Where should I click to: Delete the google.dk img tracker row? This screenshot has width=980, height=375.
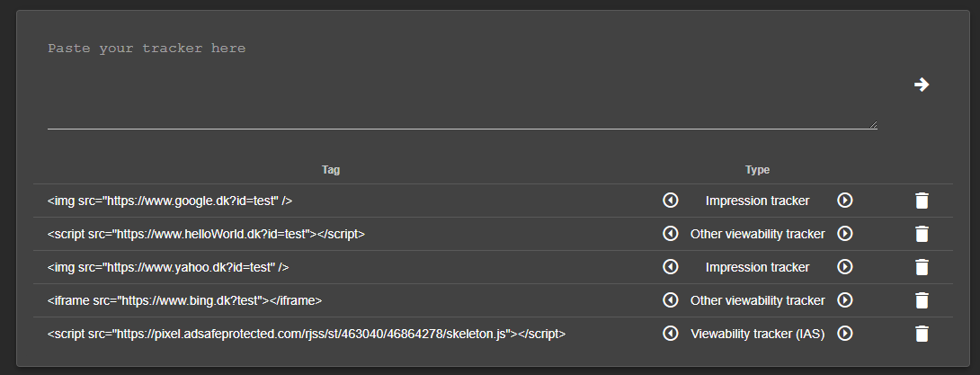pyautogui.click(x=922, y=201)
